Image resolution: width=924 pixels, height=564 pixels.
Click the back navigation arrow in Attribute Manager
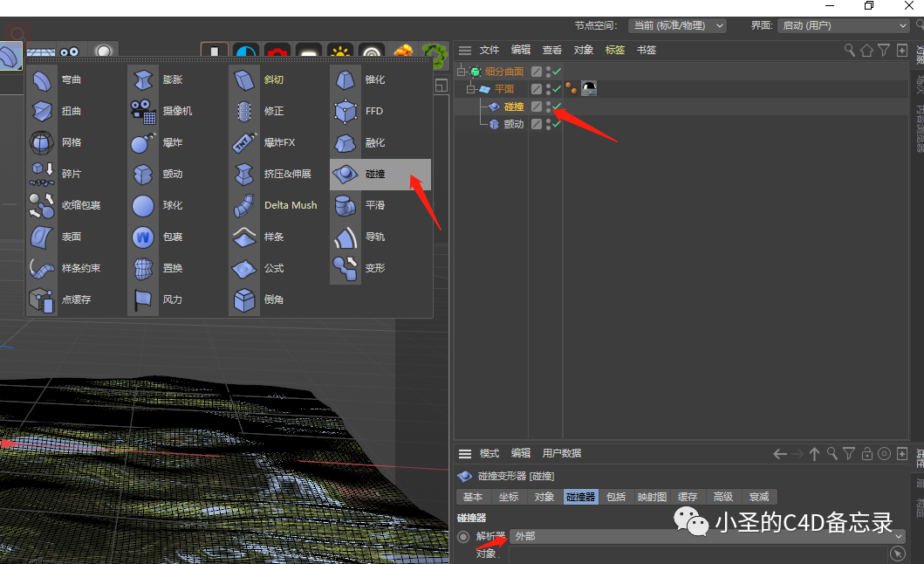pos(780,453)
